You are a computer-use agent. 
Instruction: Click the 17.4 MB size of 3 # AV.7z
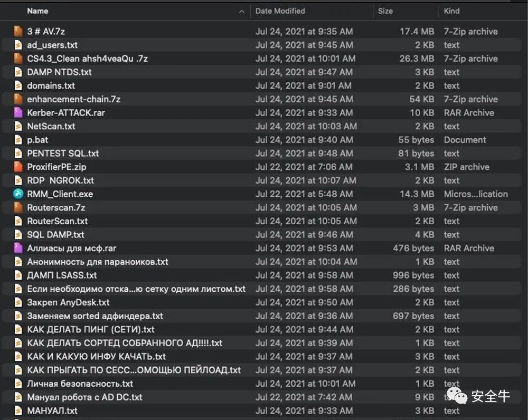point(417,31)
